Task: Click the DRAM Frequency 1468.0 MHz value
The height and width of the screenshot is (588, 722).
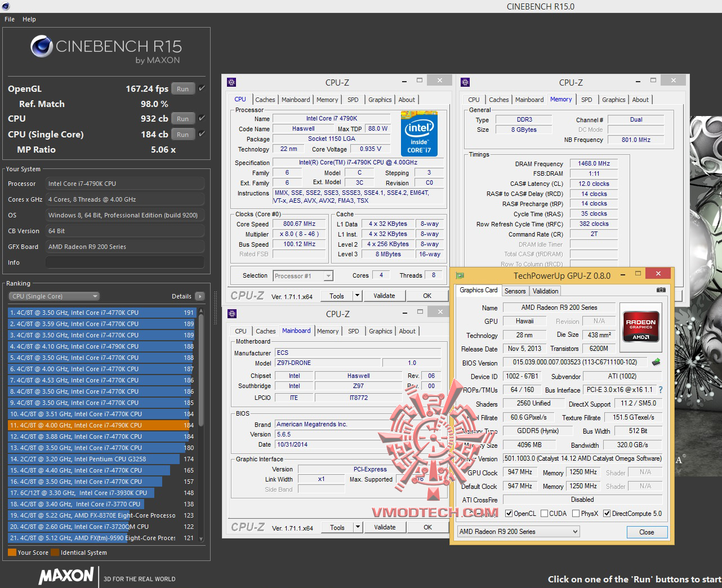Action: [x=594, y=163]
